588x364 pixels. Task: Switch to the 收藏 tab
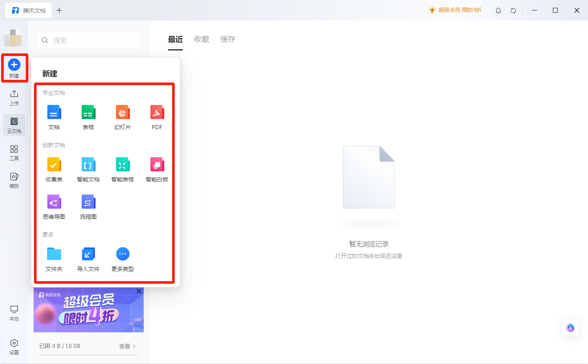coord(202,39)
